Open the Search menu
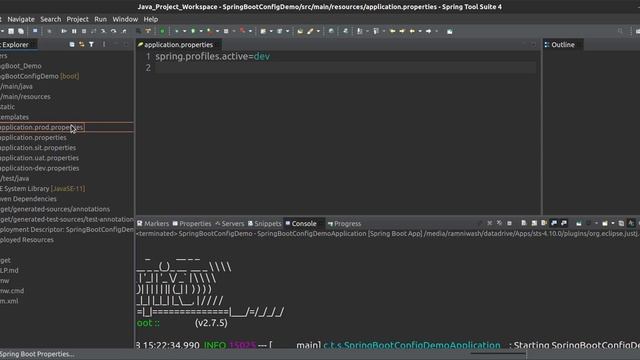640x360 pixels. [x=51, y=19]
